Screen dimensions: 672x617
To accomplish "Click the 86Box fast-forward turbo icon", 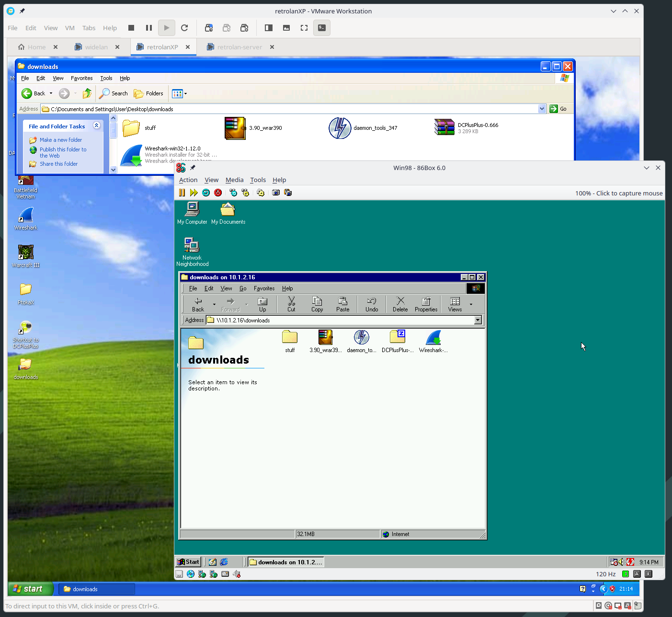I will pyautogui.click(x=194, y=193).
